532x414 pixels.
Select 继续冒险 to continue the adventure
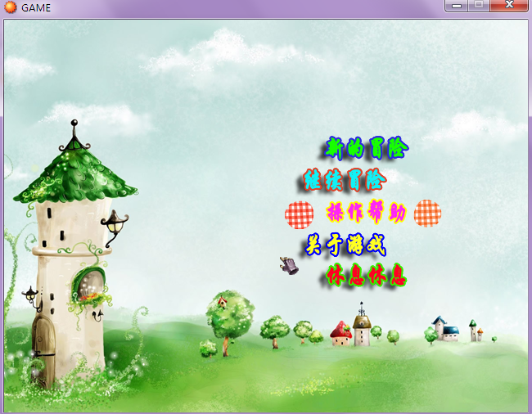tap(345, 179)
